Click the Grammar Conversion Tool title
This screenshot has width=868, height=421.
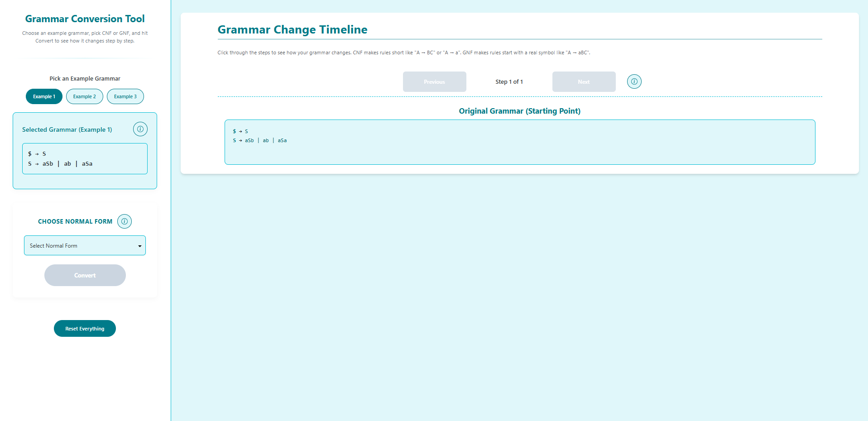click(85, 19)
